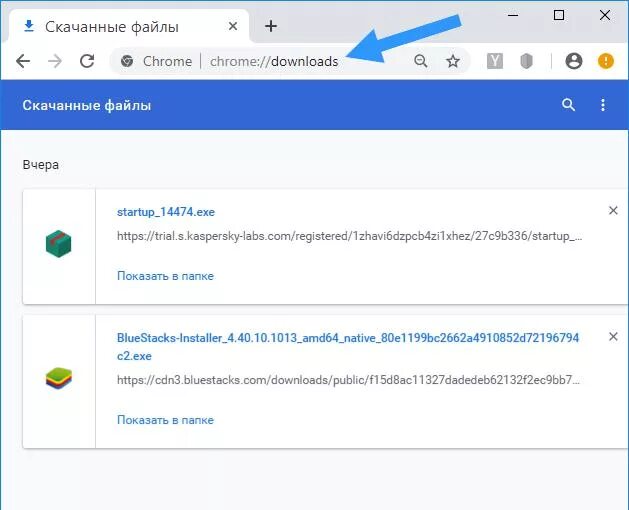Screen dimensions: 629x510
Task: Remove startup_14474.exe from the list
Action: 613,210
